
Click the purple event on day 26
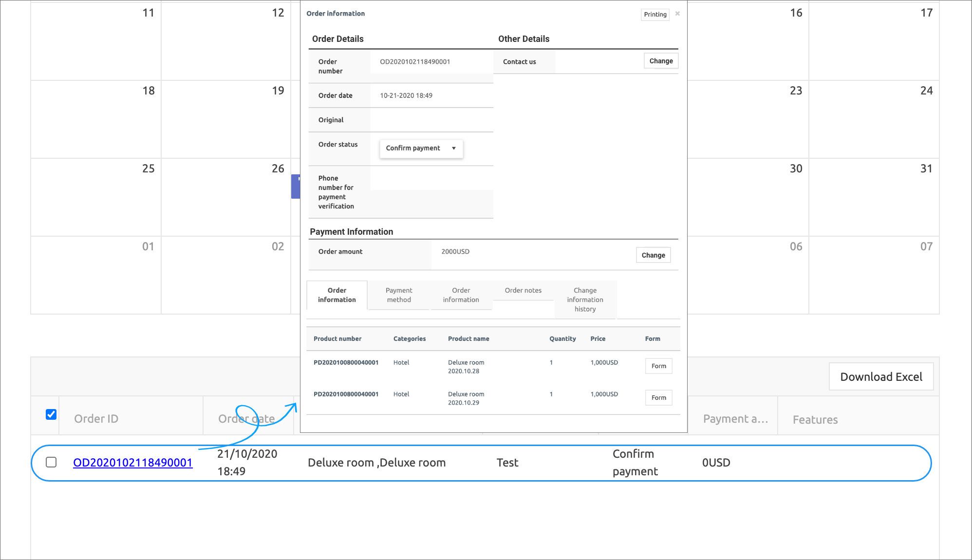click(295, 187)
